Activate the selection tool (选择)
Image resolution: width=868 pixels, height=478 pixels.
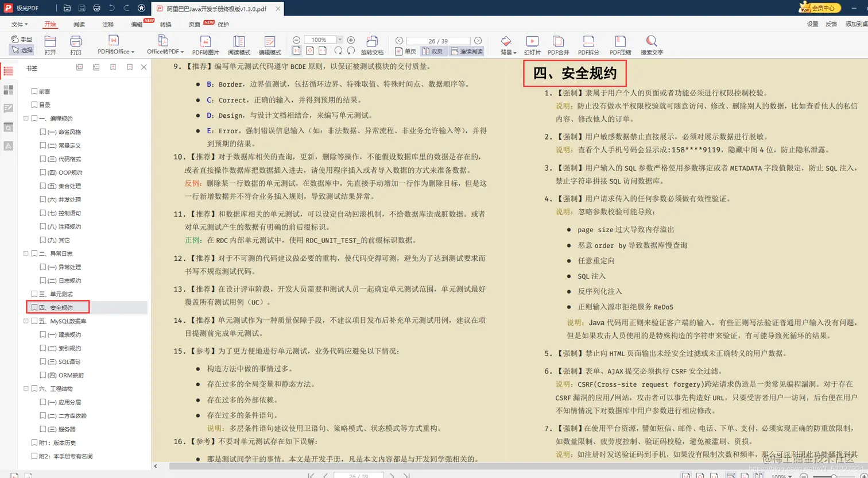22,50
